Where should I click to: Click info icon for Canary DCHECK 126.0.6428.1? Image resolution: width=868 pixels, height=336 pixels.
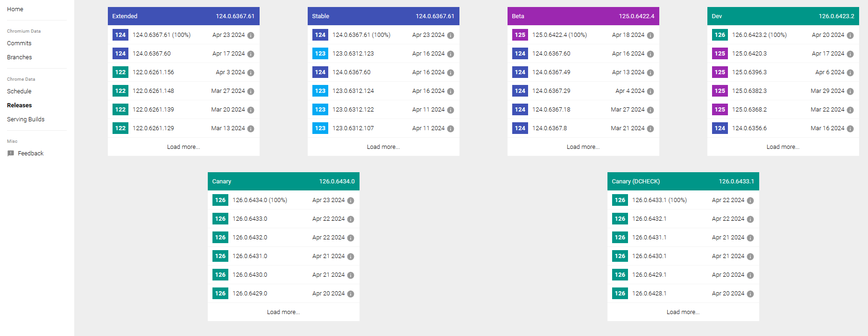750,294
